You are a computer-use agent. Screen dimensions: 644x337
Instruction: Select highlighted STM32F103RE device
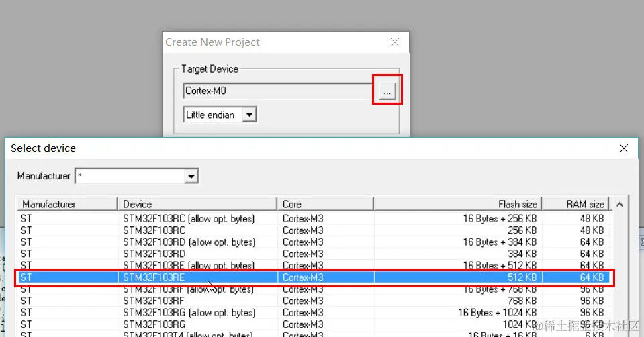pyautogui.click(x=314, y=277)
